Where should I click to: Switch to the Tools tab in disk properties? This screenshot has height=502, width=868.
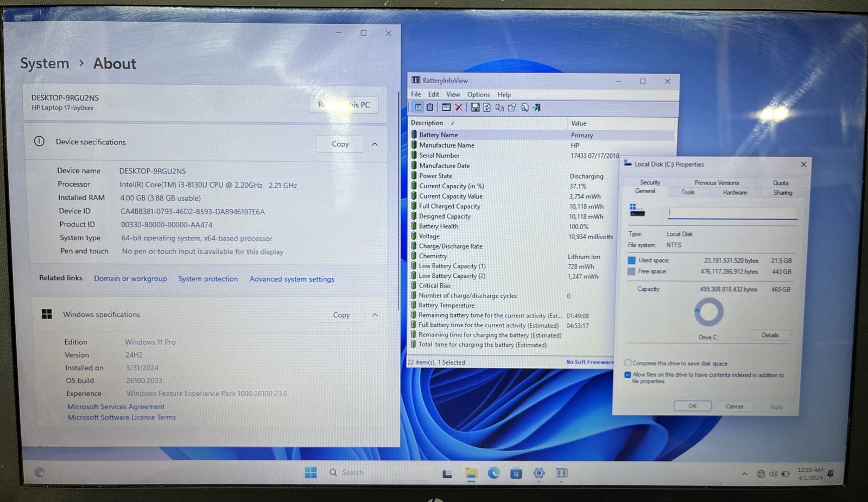coord(688,192)
